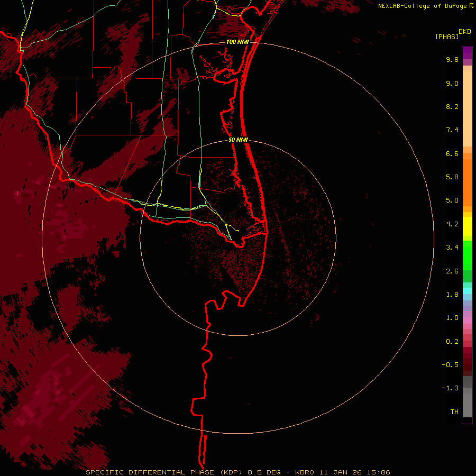Click the 8.2 scale value

coord(452,107)
